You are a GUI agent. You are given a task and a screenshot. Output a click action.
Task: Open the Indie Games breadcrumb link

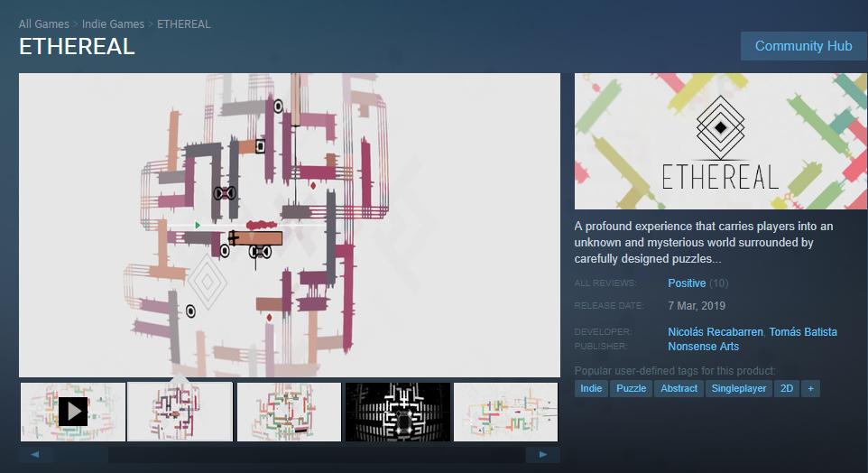[x=113, y=23]
